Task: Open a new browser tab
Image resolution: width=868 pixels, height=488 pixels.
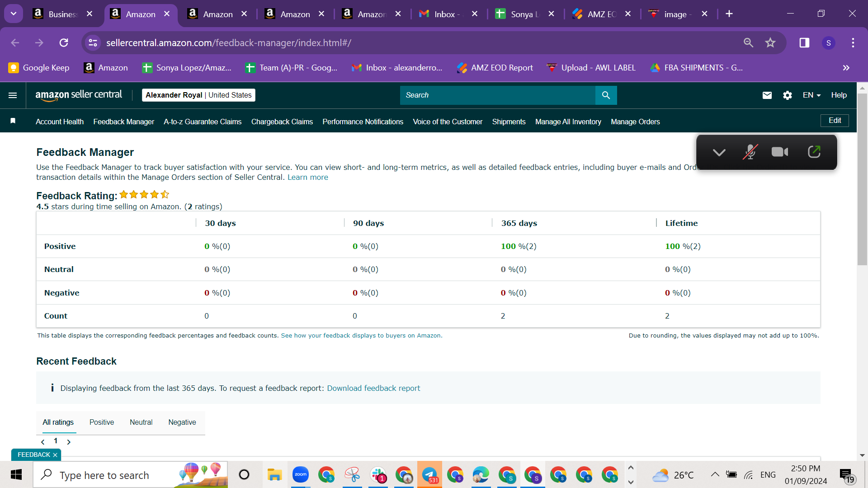Action: pyautogui.click(x=729, y=14)
